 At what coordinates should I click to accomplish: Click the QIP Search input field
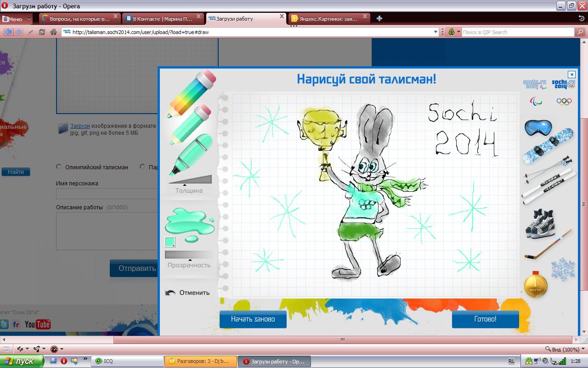(518, 32)
